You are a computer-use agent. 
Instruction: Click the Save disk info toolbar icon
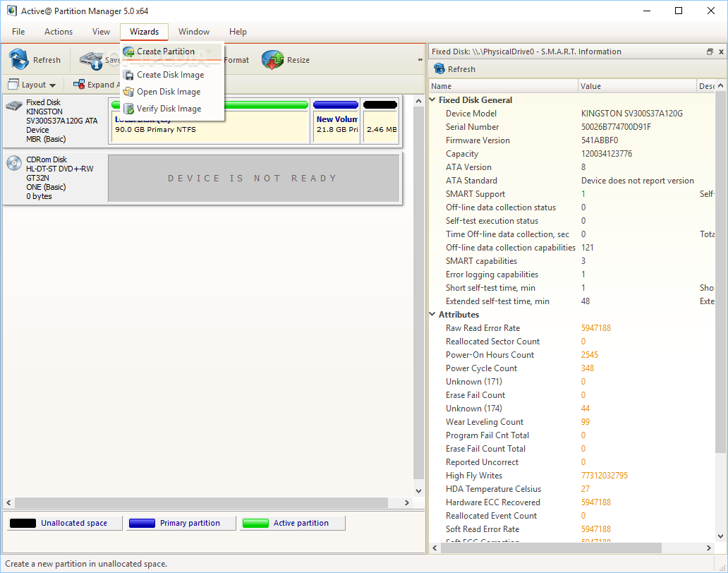(92, 61)
